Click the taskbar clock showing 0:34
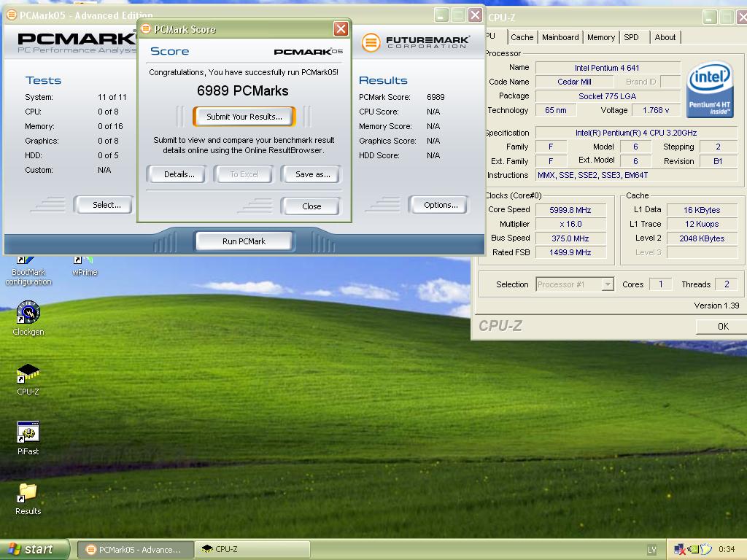747x560 pixels. pyautogui.click(x=726, y=550)
